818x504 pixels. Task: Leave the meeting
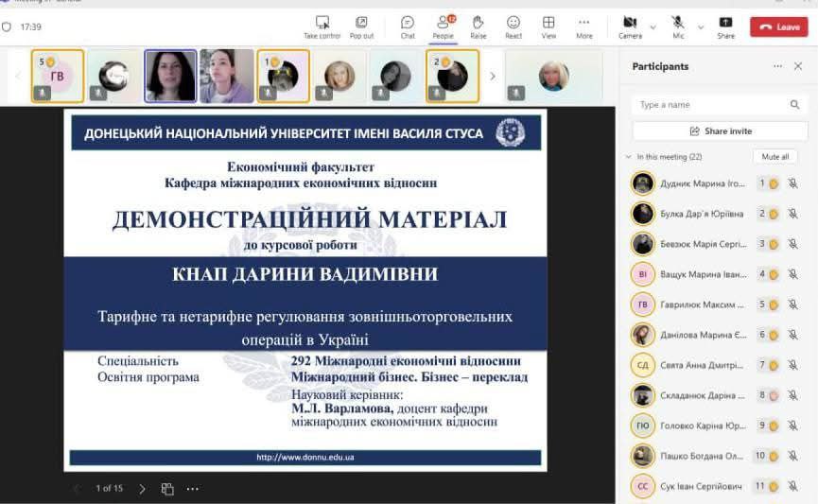pyautogui.click(x=779, y=27)
